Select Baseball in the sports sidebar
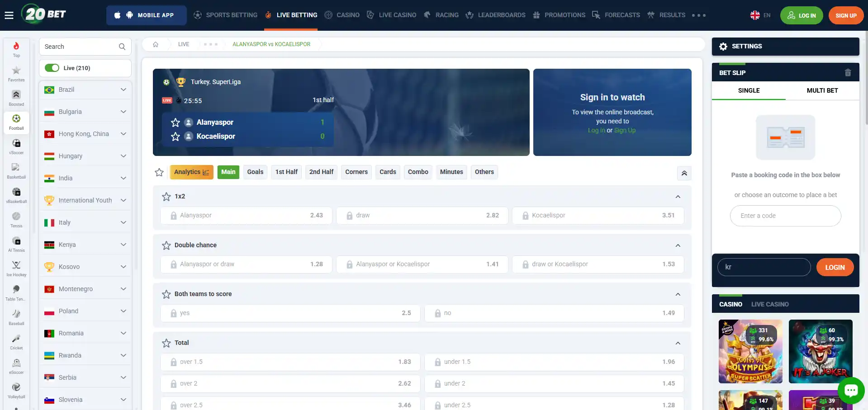The height and width of the screenshot is (410, 868). [x=16, y=318]
